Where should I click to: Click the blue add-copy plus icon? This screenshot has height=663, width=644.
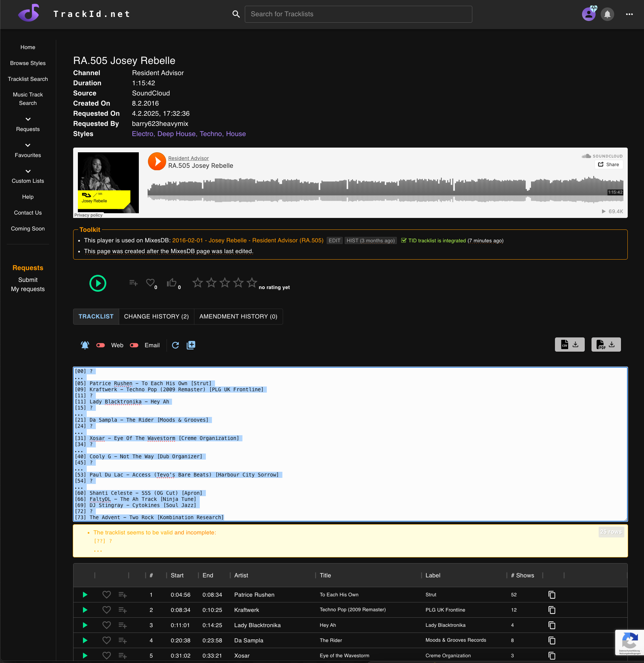191,345
